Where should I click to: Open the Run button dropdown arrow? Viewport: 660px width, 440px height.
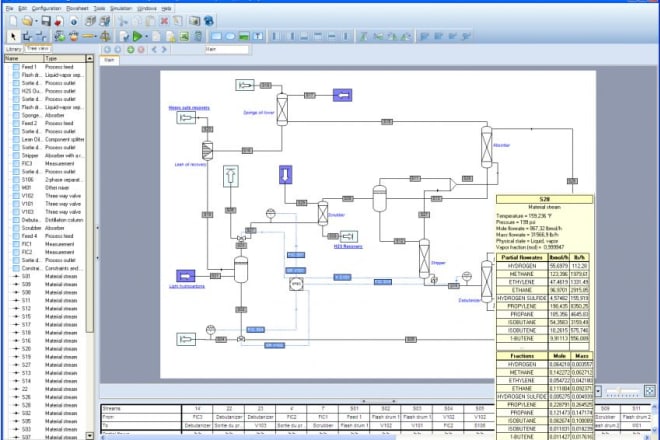pyautogui.click(x=146, y=37)
